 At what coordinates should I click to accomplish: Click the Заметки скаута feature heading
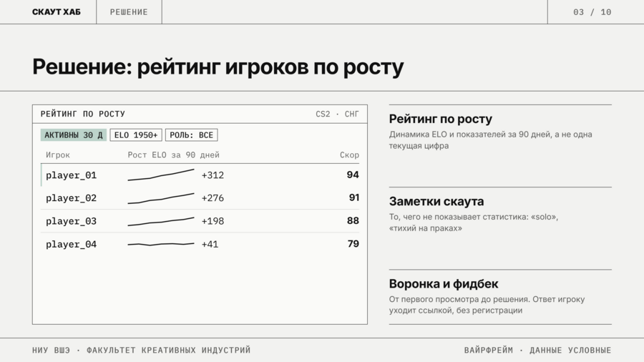[436, 202]
